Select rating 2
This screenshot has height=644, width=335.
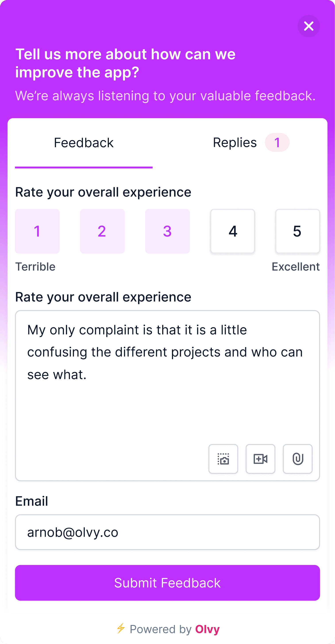(x=102, y=231)
